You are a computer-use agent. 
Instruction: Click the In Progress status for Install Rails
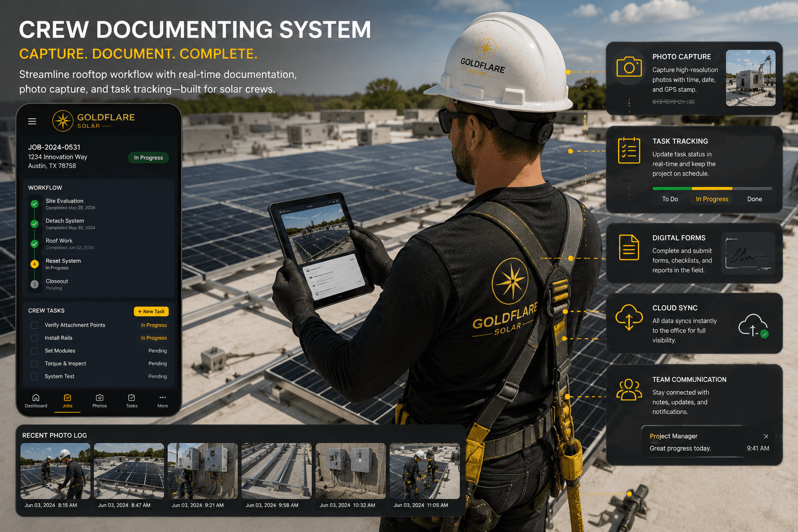click(154, 338)
